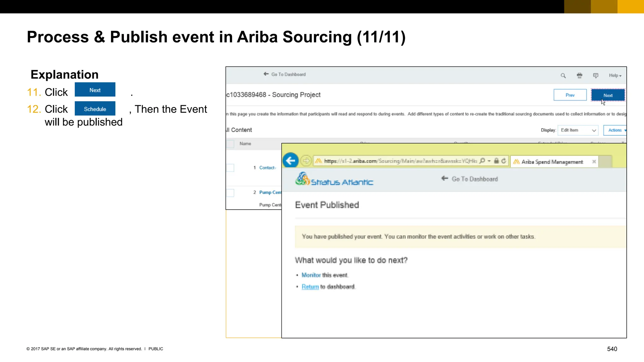
Task: Open the Contact item link
Action: click(267, 168)
